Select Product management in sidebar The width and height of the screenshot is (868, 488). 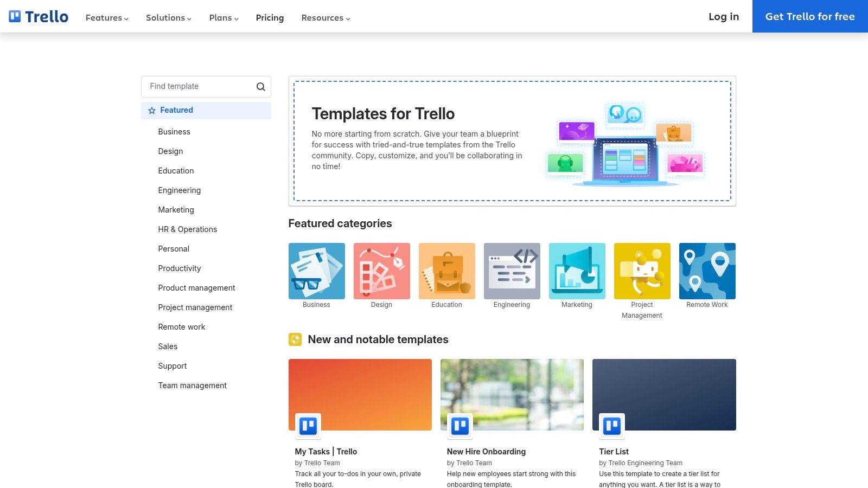pos(196,288)
